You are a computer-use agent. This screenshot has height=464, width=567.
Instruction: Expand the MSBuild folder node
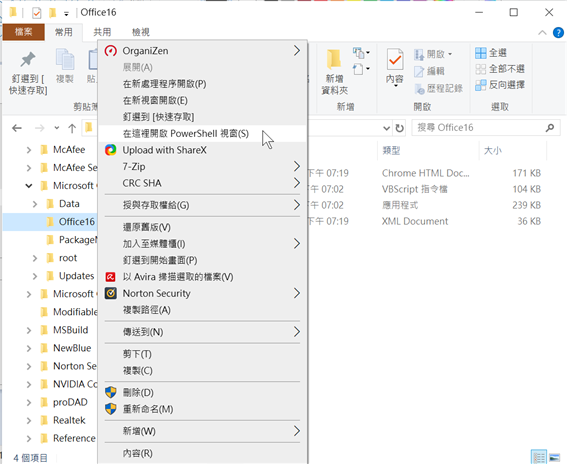[29, 330]
